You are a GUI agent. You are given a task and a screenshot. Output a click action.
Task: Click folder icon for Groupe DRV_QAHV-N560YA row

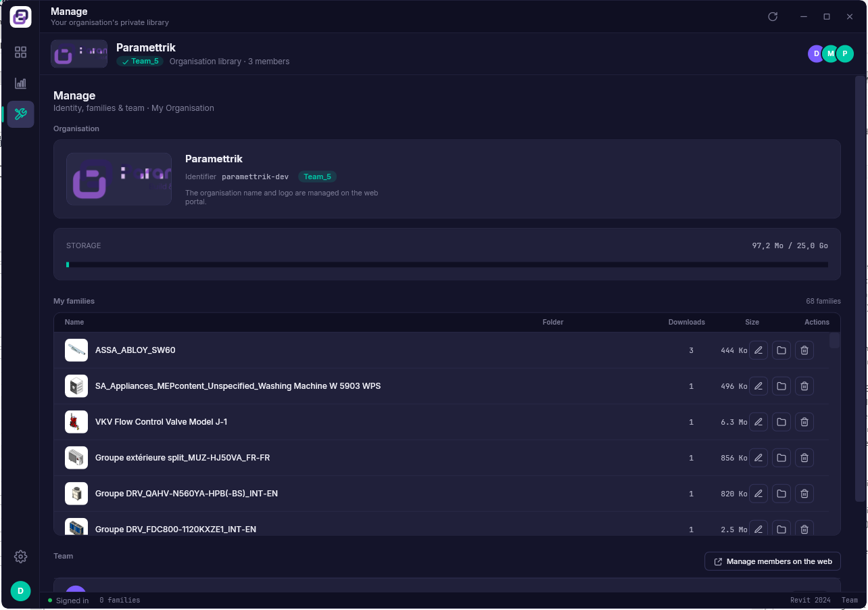(x=781, y=494)
